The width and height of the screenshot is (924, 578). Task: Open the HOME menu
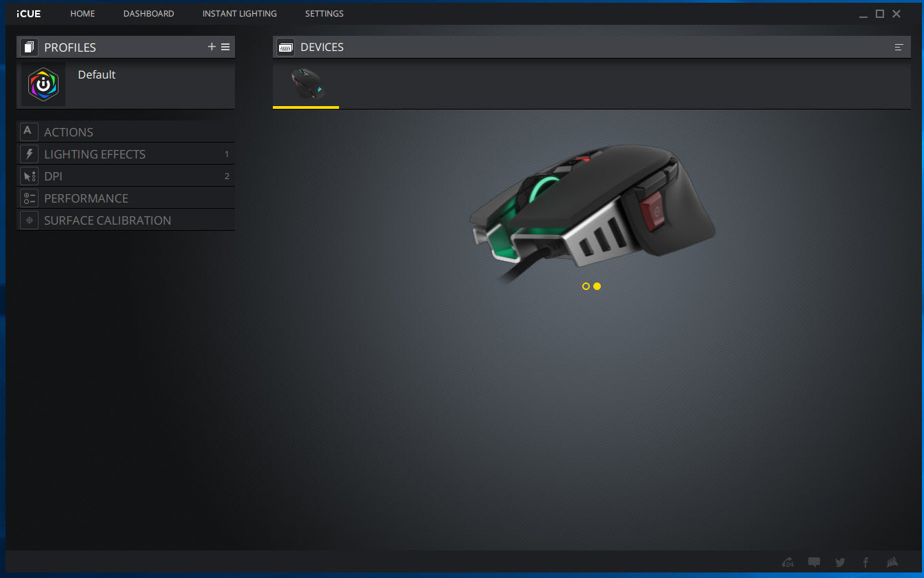(x=83, y=14)
